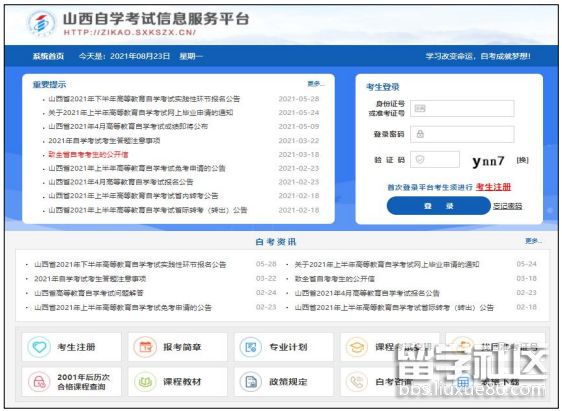
Task: Click the blue 登录 button
Action: coord(438,206)
